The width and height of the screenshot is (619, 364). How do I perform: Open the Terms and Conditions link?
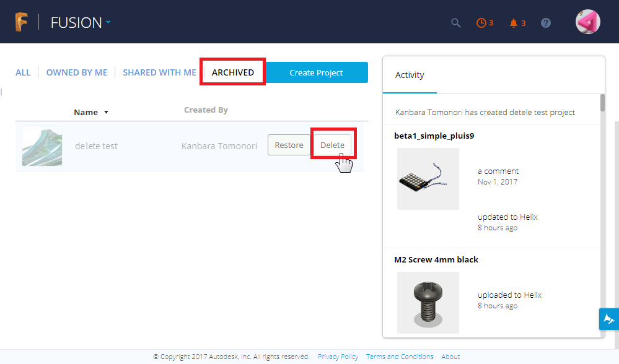coord(400,357)
